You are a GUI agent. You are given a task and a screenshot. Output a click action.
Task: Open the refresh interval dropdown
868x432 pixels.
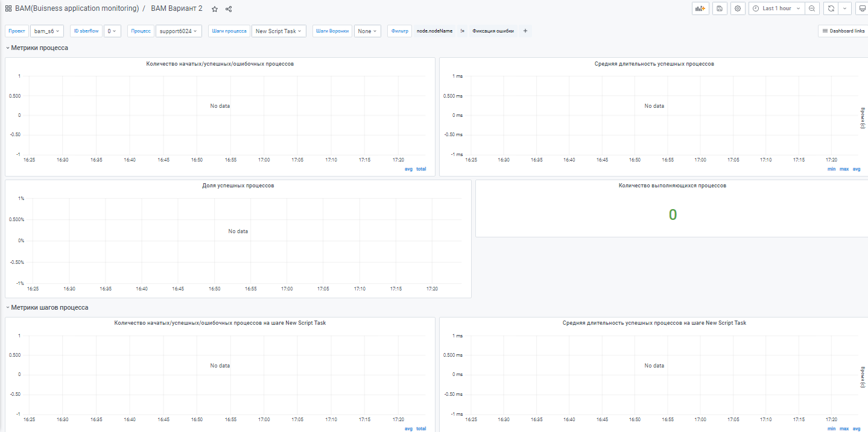[845, 8]
